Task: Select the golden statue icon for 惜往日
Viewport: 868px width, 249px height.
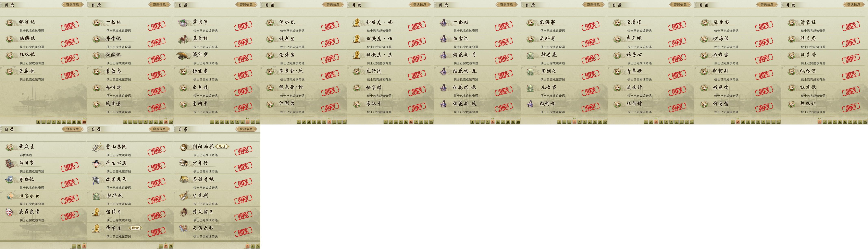Action: (x=97, y=212)
